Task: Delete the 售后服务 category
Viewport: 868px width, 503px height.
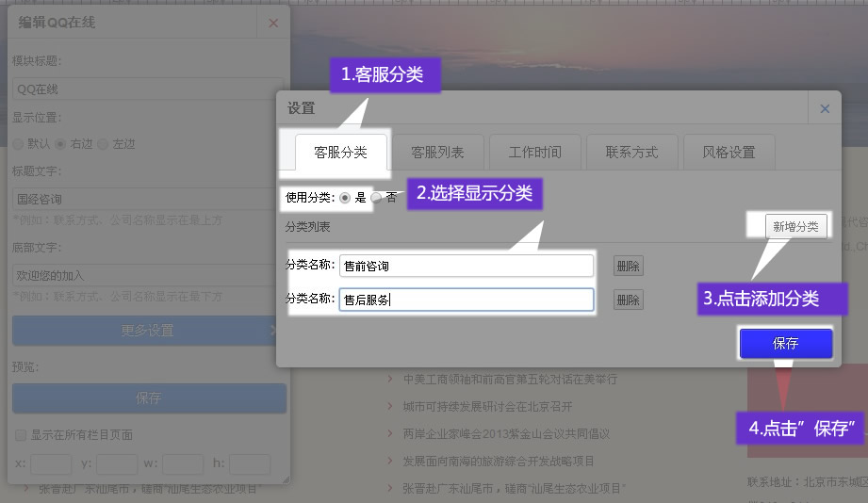Action: (628, 300)
